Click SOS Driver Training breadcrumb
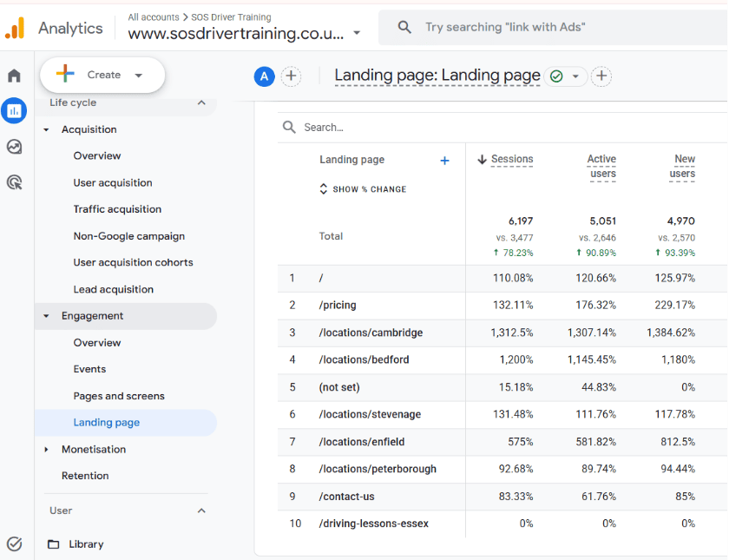This screenshot has height=560, width=729. click(x=231, y=17)
